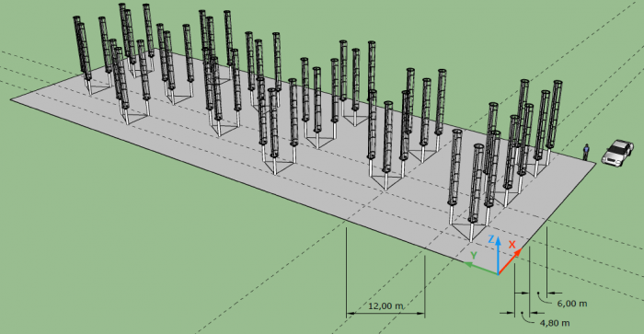
Task: Click the red X axis arrowhead
Action: pyautogui.click(x=518, y=252)
